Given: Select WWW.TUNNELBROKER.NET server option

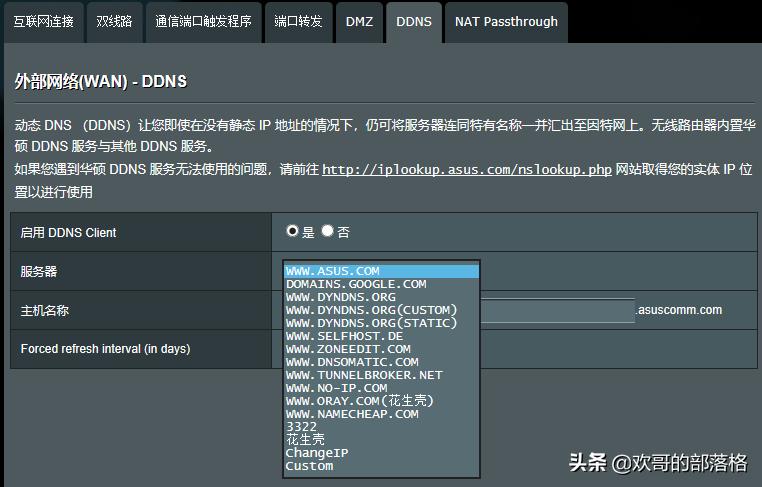Looking at the screenshot, I should pos(381,375).
